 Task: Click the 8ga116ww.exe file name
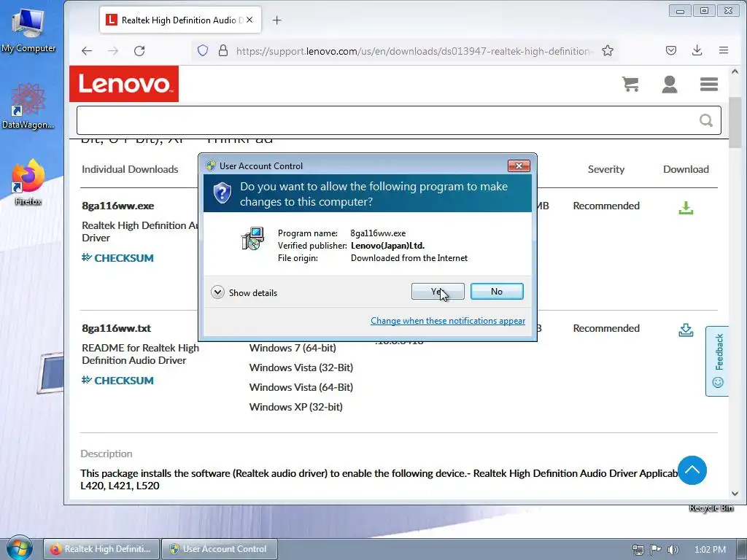(117, 206)
